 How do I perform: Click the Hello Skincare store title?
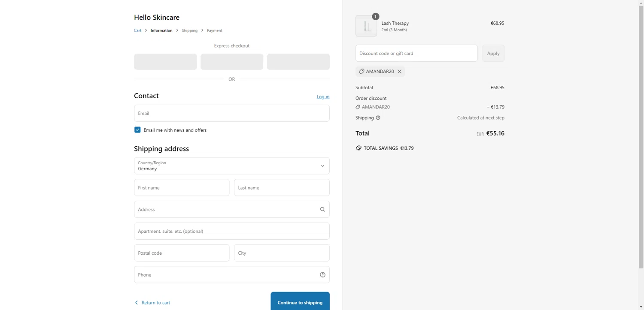[x=157, y=18]
